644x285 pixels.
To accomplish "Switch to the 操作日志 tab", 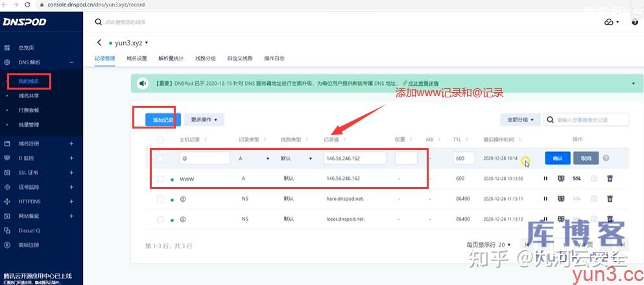I will coord(274,58).
